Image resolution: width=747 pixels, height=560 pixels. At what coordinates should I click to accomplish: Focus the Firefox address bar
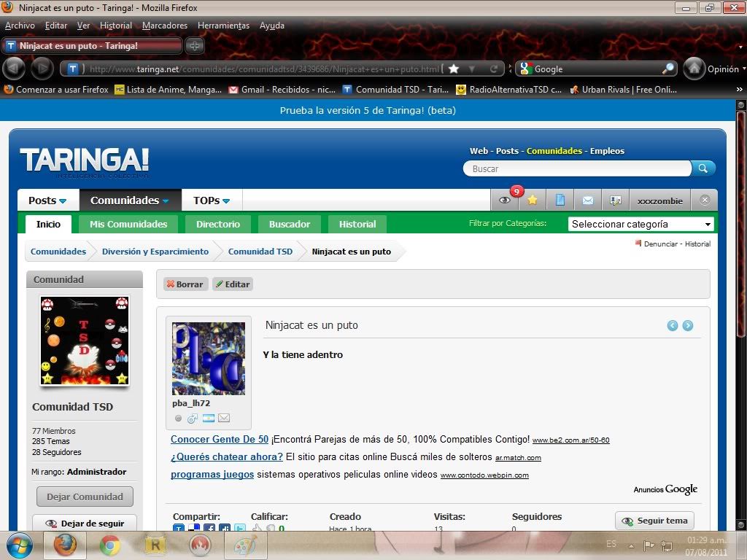click(263, 69)
